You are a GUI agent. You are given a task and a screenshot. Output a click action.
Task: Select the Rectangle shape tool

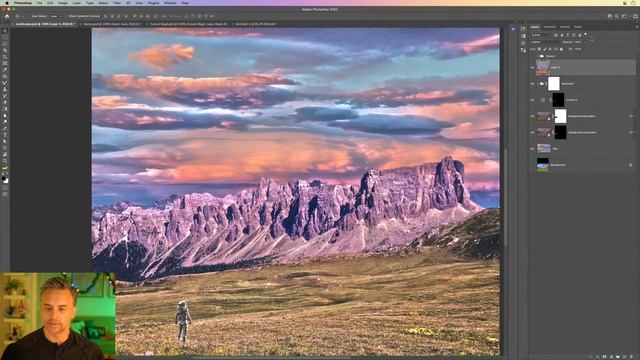(5, 148)
